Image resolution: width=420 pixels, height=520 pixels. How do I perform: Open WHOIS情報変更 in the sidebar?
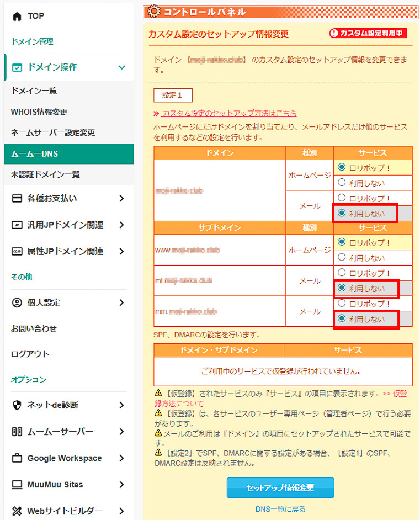point(39,112)
